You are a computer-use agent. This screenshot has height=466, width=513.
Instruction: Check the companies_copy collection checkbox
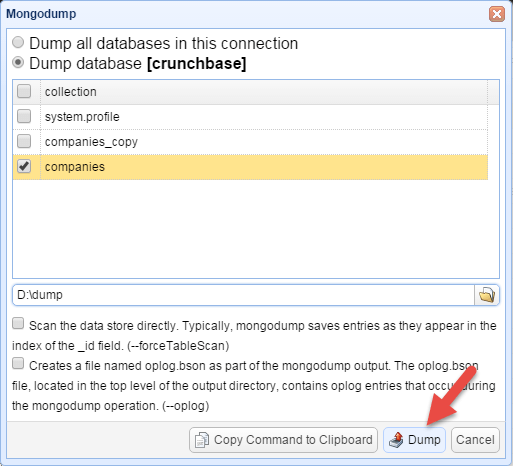(24, 141)
